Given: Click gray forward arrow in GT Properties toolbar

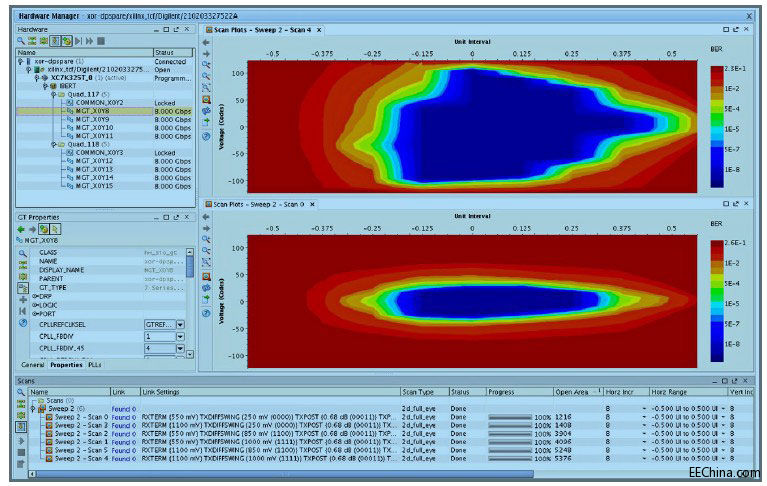Looking at the screenshot, I should click(x=32, y=229).
